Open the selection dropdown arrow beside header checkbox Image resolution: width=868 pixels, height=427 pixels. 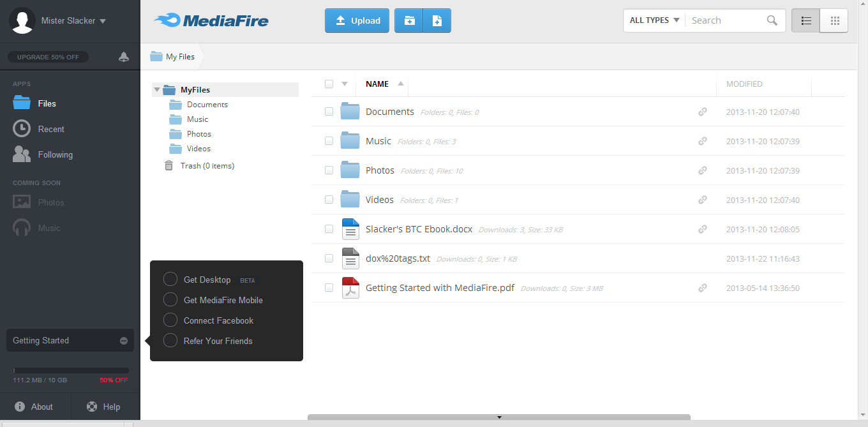click(345, 84)
